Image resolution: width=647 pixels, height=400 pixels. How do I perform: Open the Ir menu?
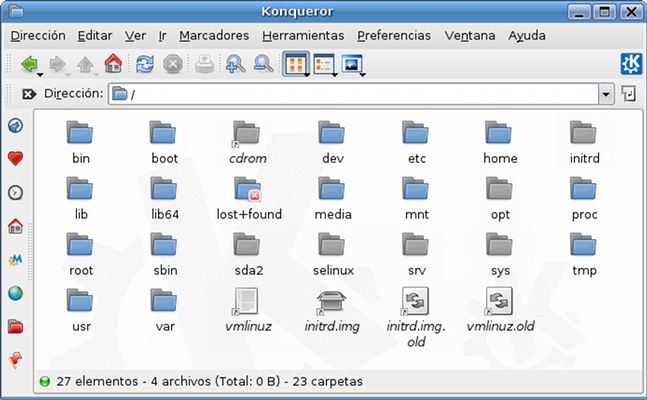162,36
